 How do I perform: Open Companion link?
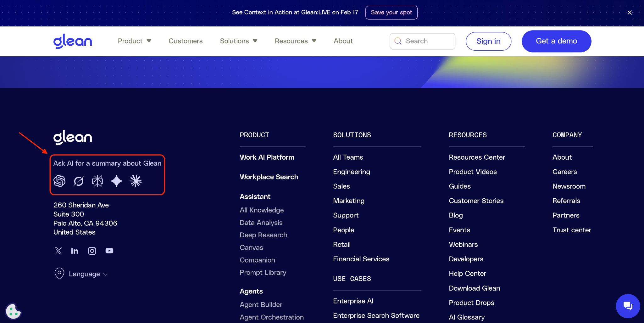[x=257, y=260]
